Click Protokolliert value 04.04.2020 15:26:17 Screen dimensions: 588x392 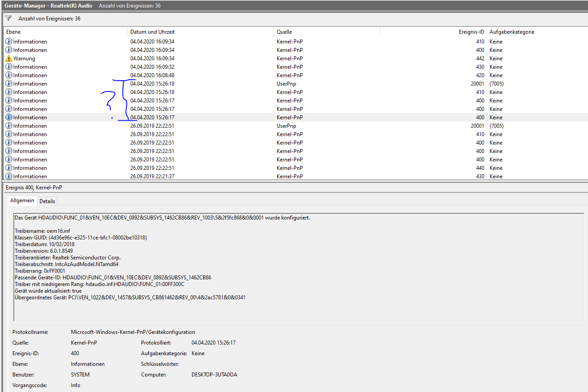tap(213, 343)
